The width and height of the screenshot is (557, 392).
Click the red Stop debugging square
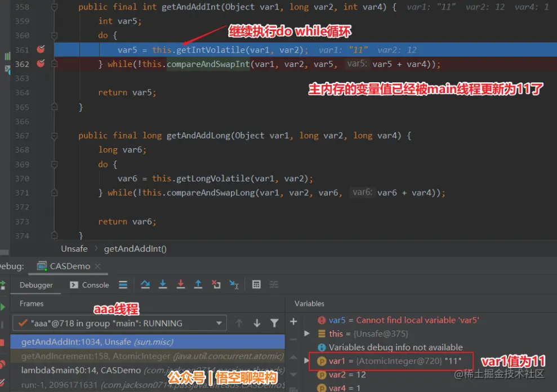[2, 342]
